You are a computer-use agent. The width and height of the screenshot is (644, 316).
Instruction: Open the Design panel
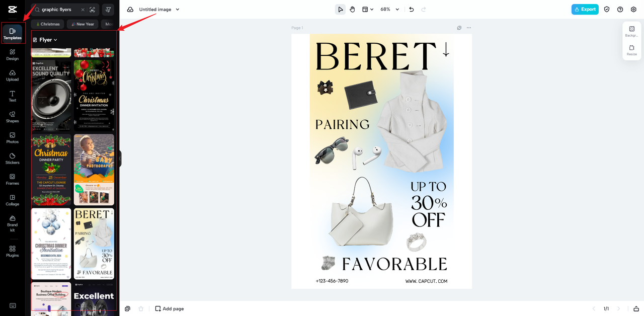coord(13,54)
